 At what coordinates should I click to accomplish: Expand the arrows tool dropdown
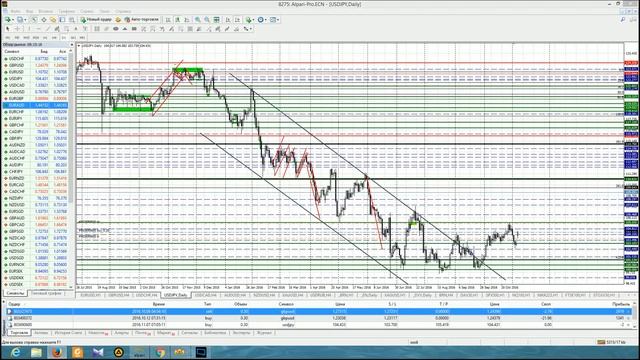(x=251, y=29)
